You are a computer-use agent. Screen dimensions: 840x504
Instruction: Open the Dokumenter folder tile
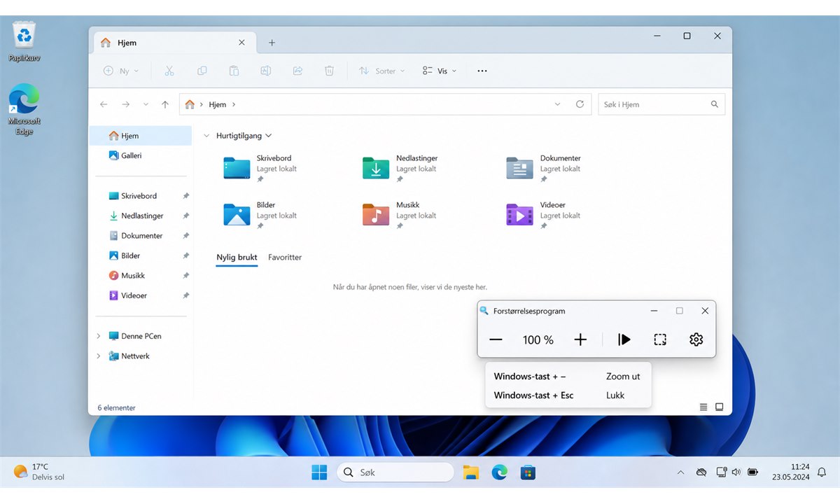(x=544, y=168)
